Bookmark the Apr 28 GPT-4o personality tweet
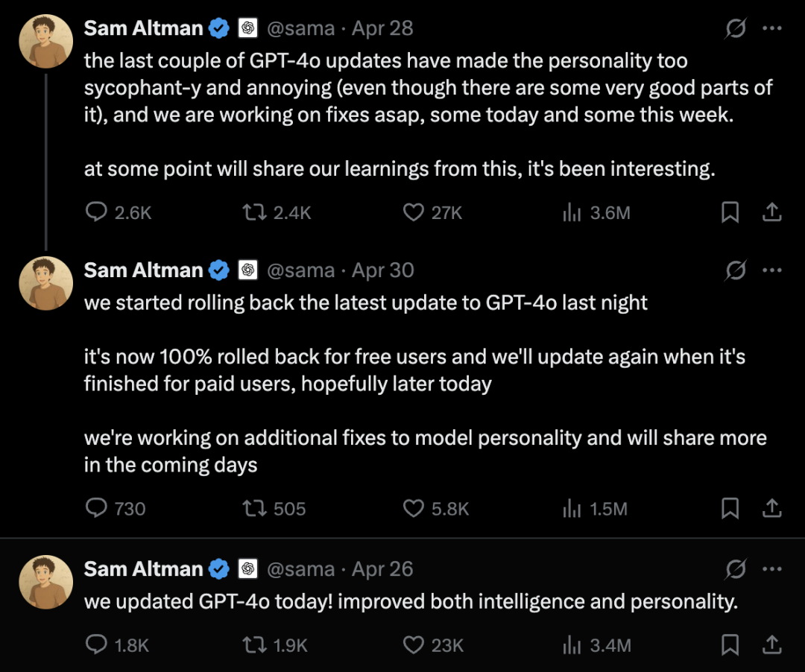The image size is (805, 672). [730, 212]
